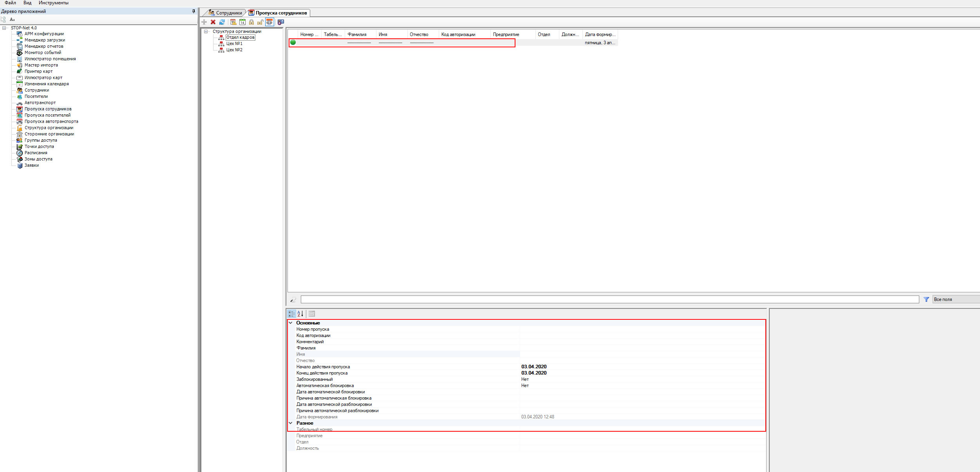Open Мастер импорта item
The height and width of the screenshot is (472, 980).
(41, 65)
